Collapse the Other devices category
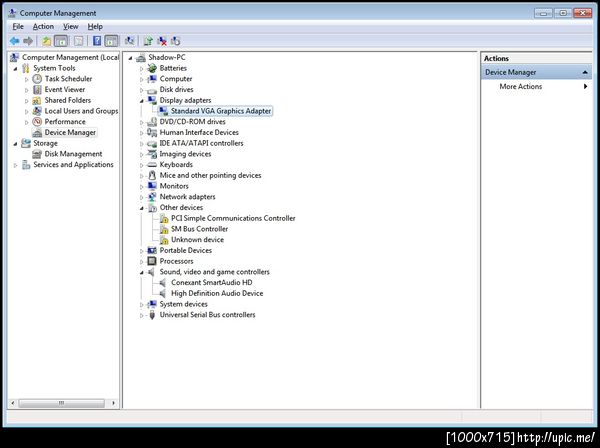The height and width of the screenshot is (448, 600). coord(142,208)
